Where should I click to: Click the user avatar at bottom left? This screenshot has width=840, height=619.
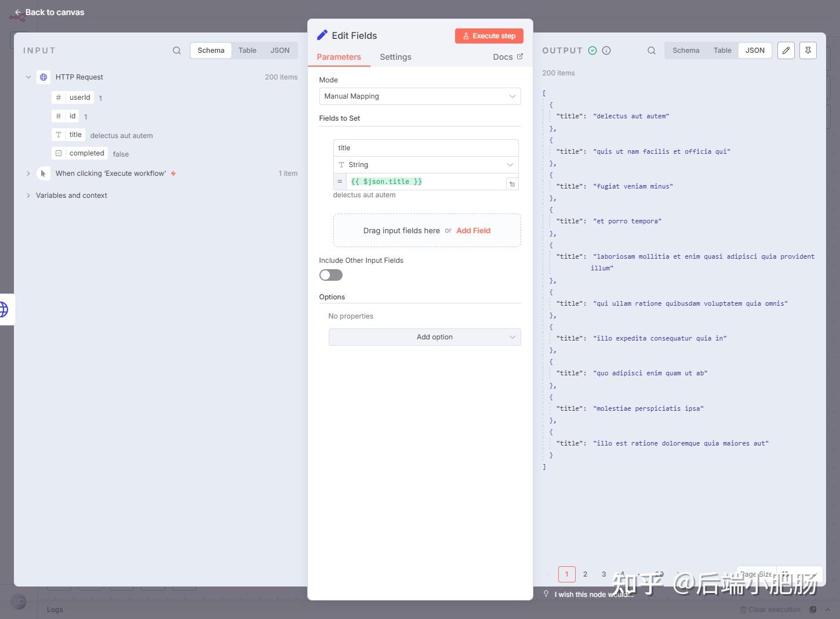click(19, 602)
